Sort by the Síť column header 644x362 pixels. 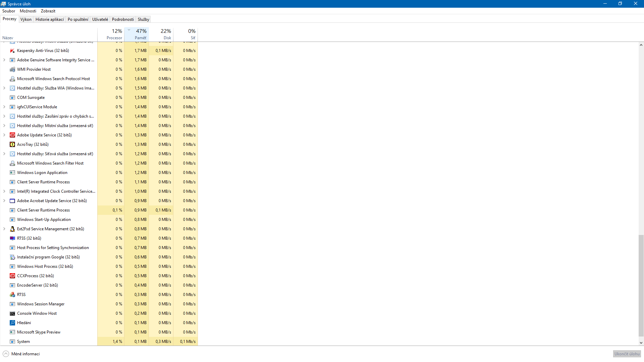click(x=185, y=35)
